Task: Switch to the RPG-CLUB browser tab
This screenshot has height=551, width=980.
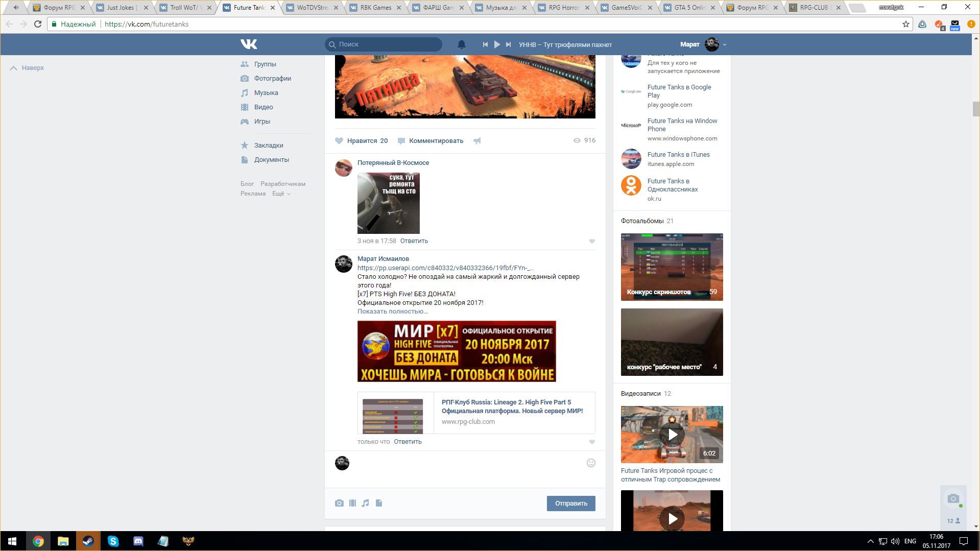Action: pos(816,8)
